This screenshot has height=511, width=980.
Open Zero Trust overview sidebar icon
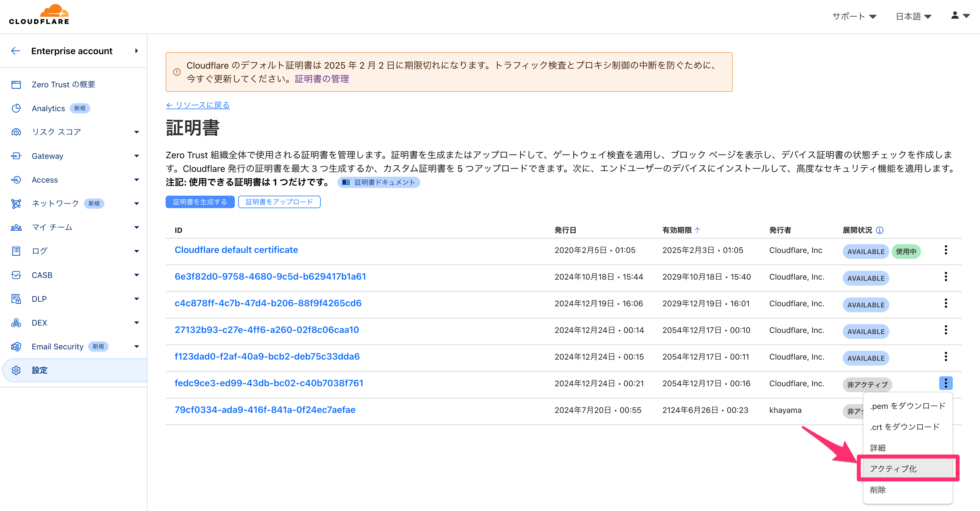pos(16,85)
